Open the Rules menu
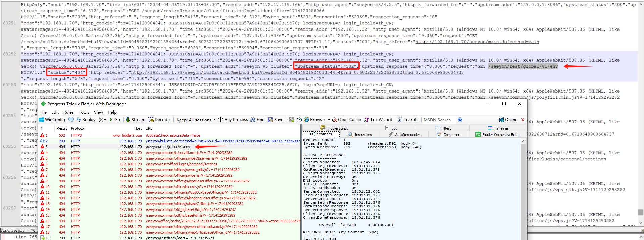 [68, 112]
